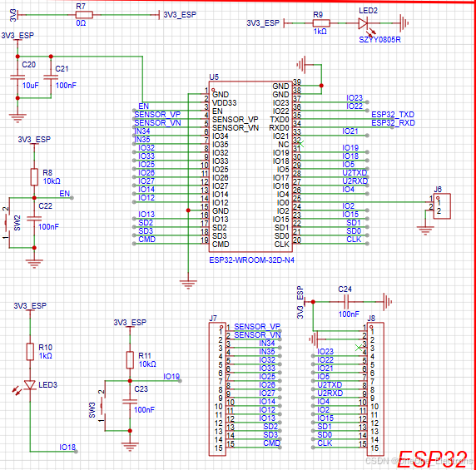Select IN34 net label left of U5
The height and width of the screenshot is (470, 476).
click(x=142, y=131)
